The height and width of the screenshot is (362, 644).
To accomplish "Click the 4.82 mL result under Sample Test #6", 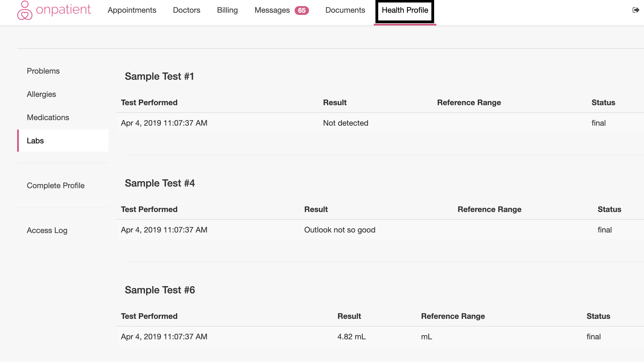I will (351, 337).
